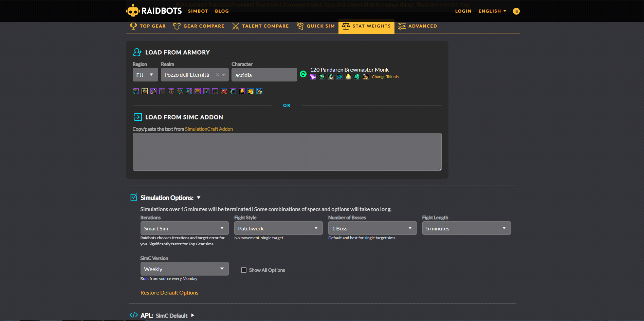
Task: Toggle the Simulation Options check icon
Action: (134, 197)
